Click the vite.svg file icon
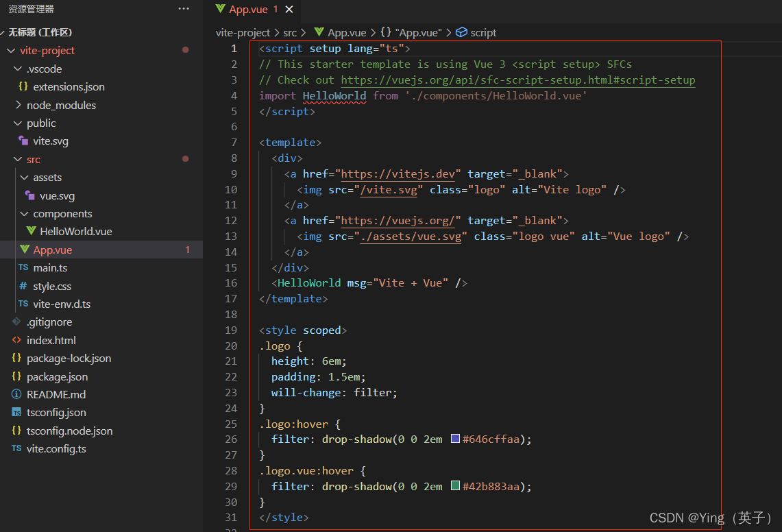The width and height of the screenshot is (782, 532). (x=23, y=141)
